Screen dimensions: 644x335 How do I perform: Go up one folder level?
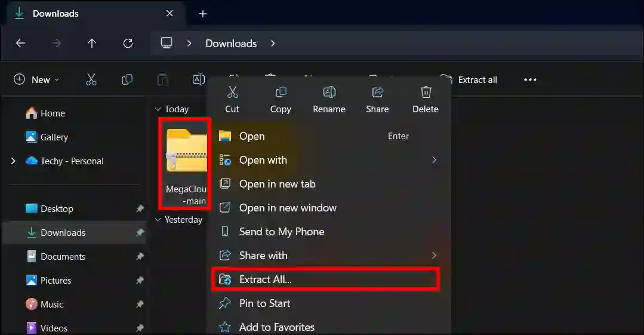tap(92, 43)
